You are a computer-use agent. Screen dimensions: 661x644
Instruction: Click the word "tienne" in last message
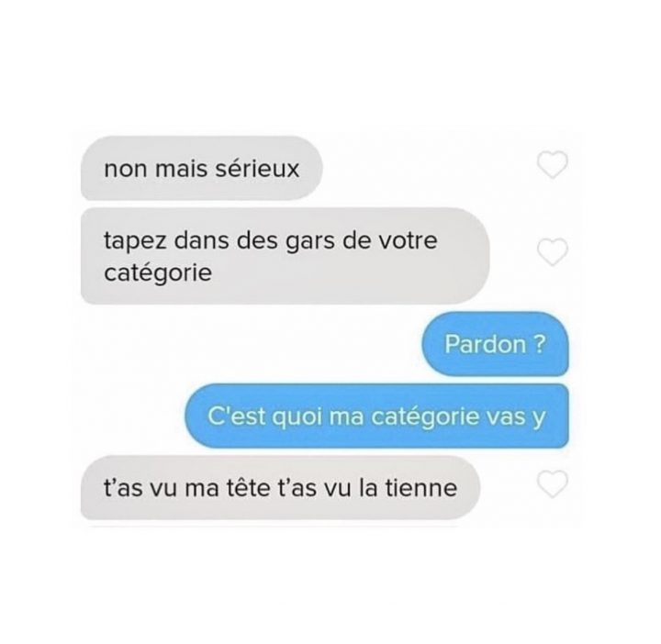(x=421, y=488)
